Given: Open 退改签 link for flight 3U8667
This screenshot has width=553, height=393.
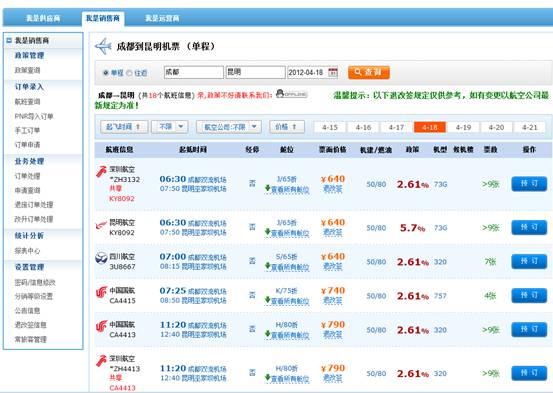Looking at the screenshot, I should click(x=333, y=267).
